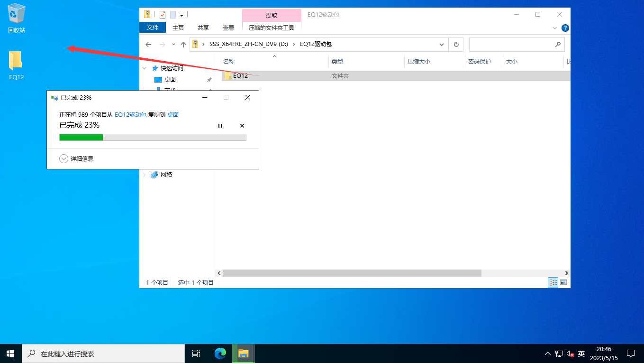644x363 pixels.
Task: Expand the details section of copy dialog
Action: tap(64, 159)
